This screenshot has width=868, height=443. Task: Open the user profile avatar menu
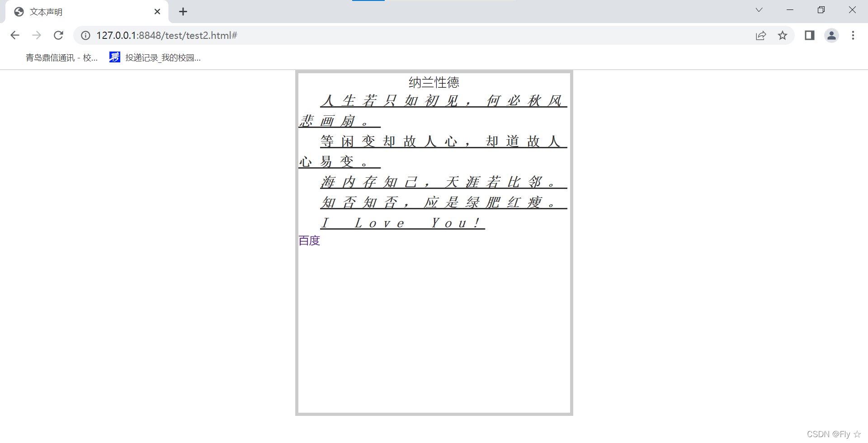point(831,35)
